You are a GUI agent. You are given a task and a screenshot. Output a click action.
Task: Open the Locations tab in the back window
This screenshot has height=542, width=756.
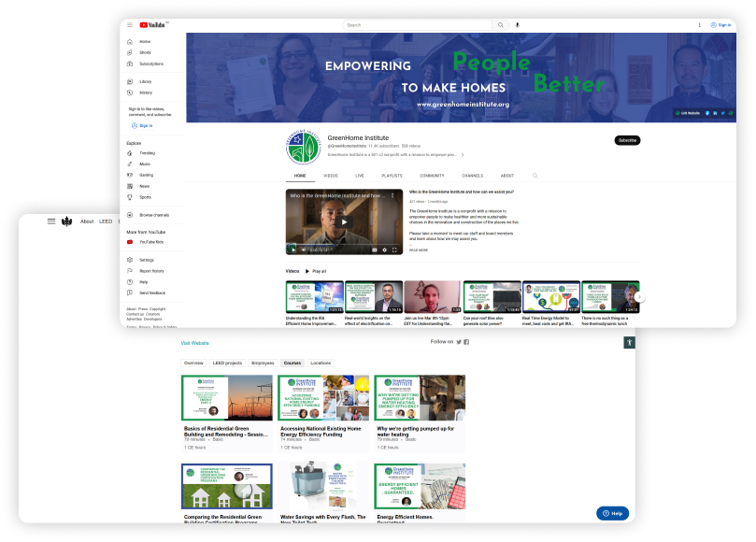point(321,364)
